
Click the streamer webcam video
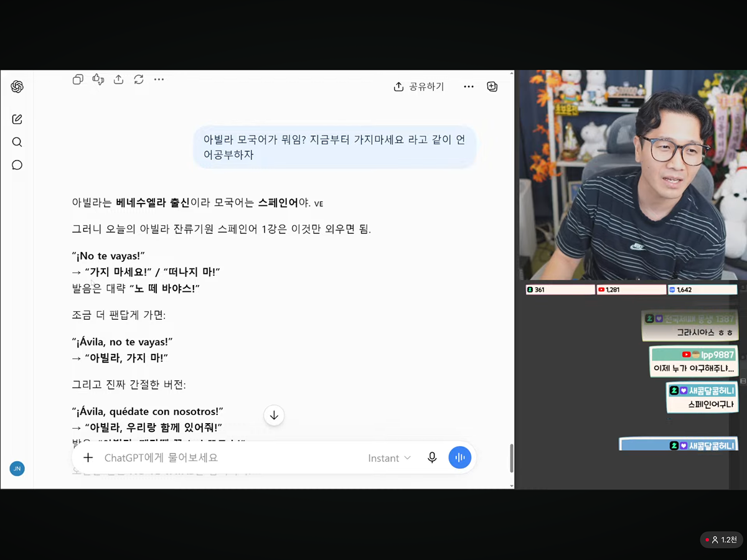[633, 175]
